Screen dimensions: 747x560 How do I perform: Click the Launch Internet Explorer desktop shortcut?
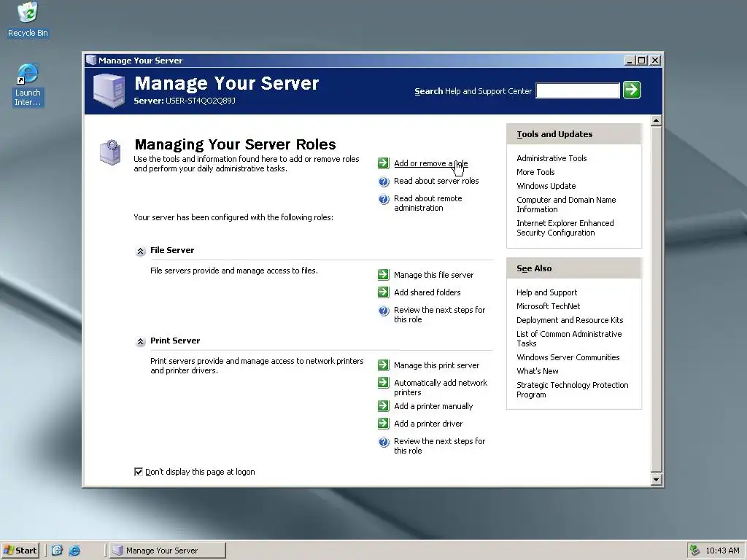click(28, 85)
